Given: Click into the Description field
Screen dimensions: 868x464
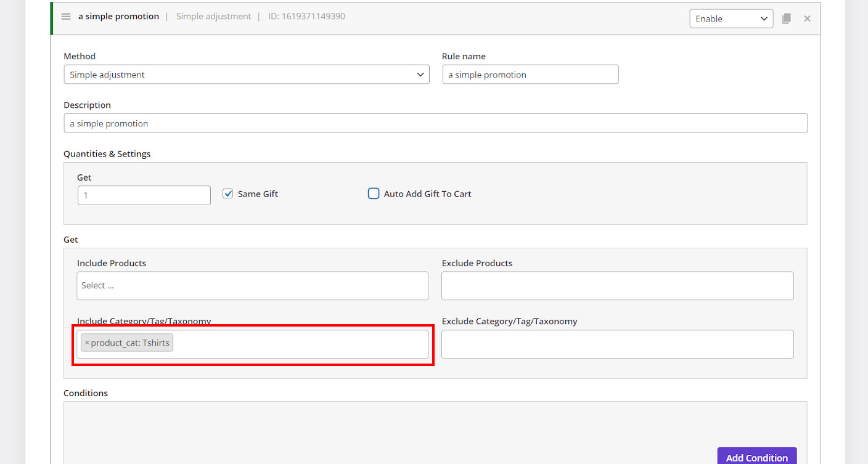Looking at the screenshot, I should [435, 123].
